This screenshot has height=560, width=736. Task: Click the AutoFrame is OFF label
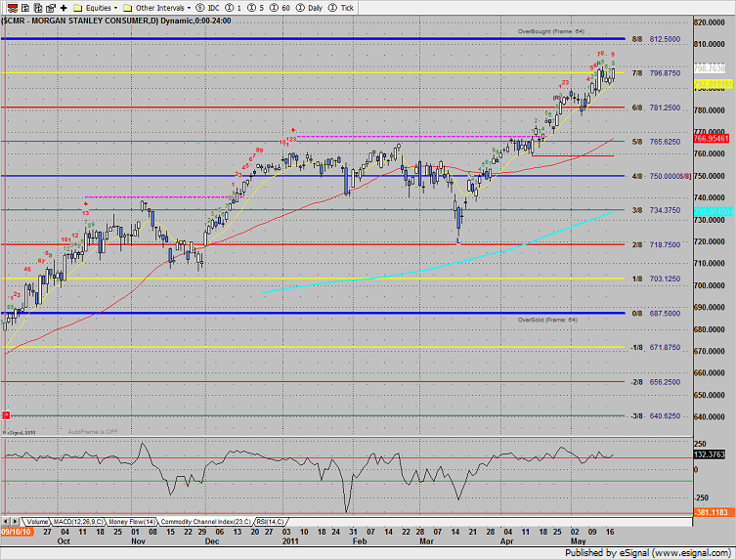point(93,431)
